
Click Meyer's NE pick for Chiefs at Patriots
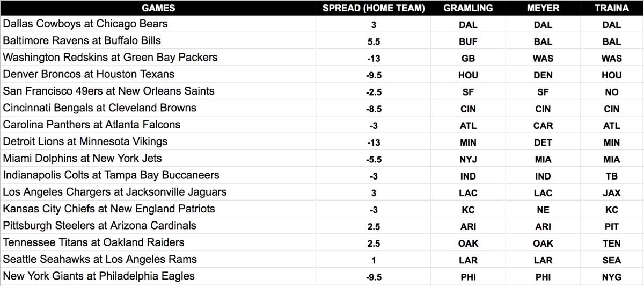pos(543,210)
